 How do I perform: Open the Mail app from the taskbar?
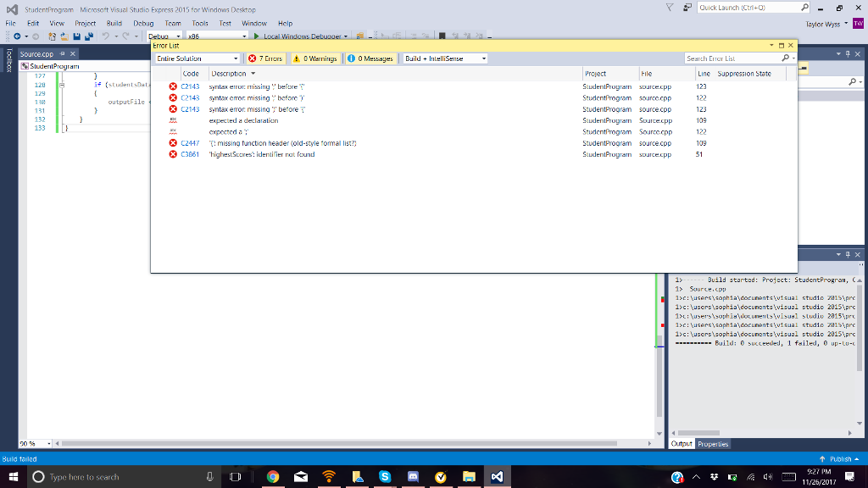tap(301, 476)
